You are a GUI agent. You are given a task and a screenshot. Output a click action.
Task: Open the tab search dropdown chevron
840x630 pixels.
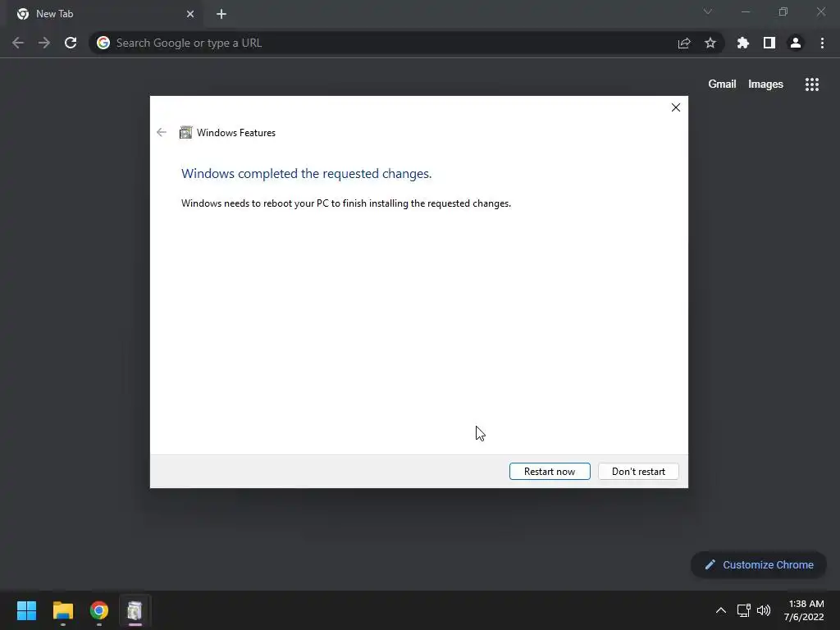pos(708,11)
